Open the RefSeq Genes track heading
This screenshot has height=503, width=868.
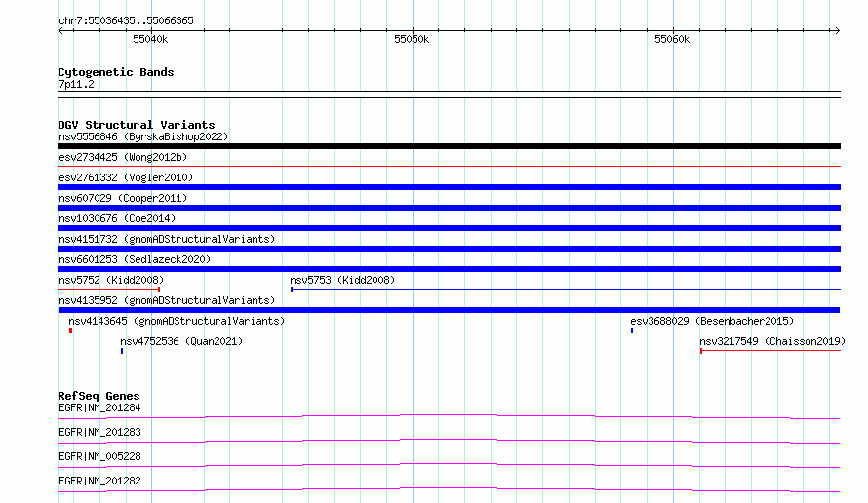99,396
